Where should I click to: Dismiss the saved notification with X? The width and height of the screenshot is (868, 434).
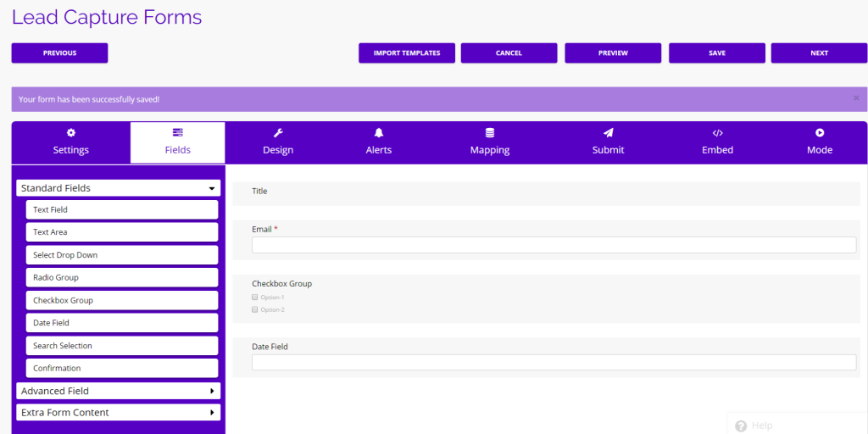click(856, 98)
